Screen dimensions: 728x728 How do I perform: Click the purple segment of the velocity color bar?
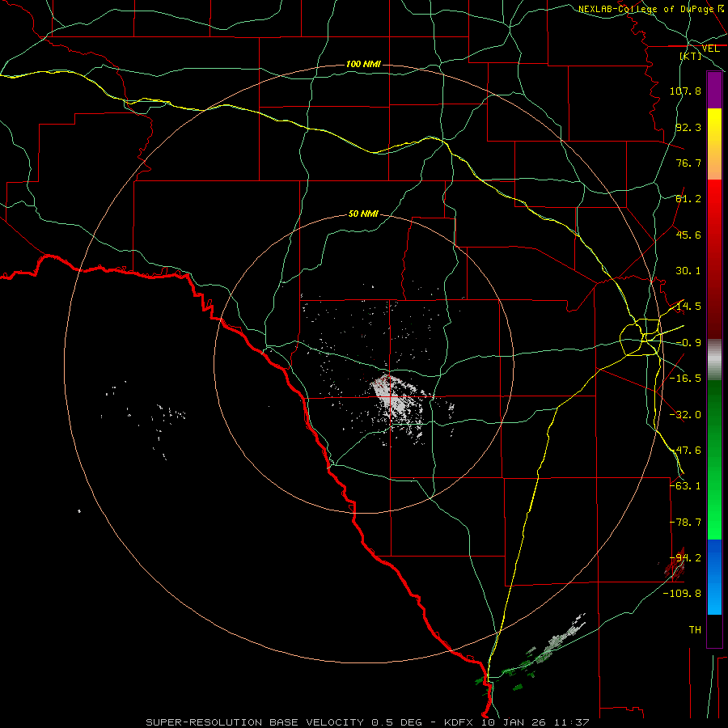[714, 90]
